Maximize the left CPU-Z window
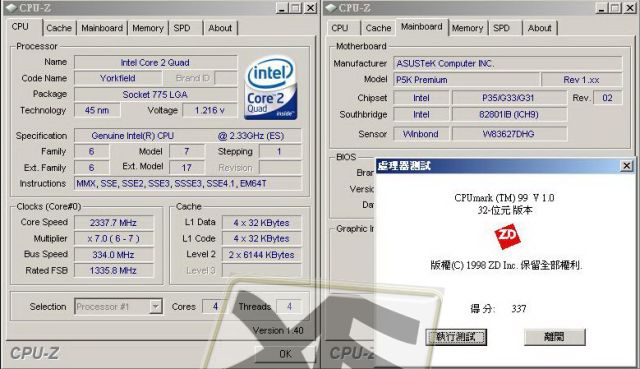Image resolution: width=640 pixels, height=369 pixels. tap(296, 8)
